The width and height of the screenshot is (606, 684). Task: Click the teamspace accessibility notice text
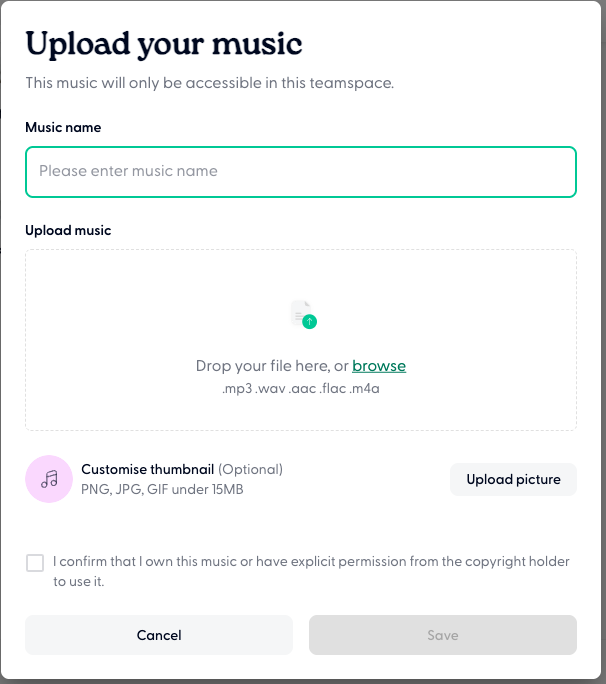point(210,83)
